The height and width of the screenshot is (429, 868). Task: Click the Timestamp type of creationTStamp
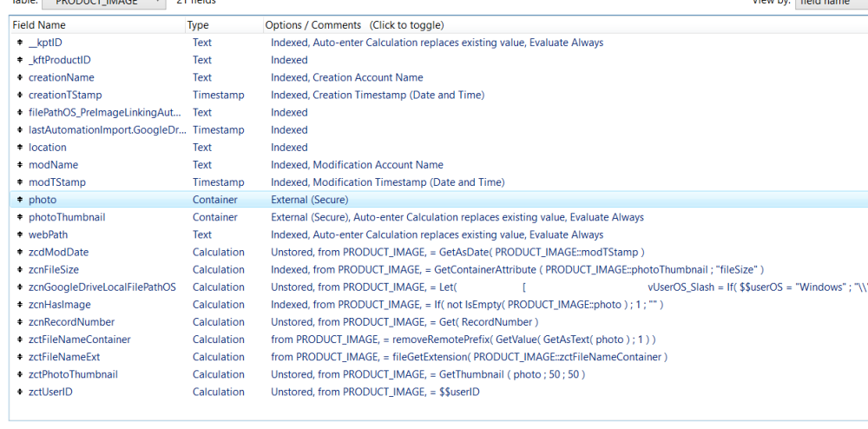pos(218,95)
